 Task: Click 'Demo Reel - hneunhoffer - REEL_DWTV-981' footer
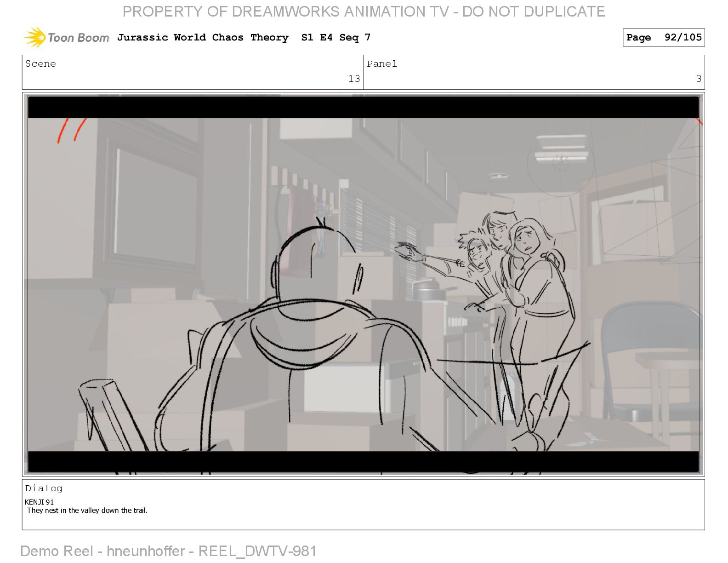click(x=168, y=551)
